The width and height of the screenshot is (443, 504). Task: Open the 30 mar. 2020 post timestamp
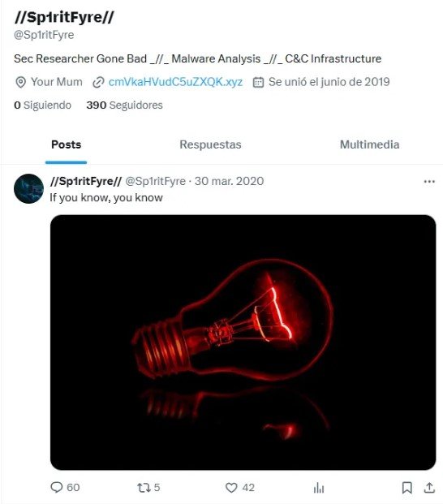[229, 181]
